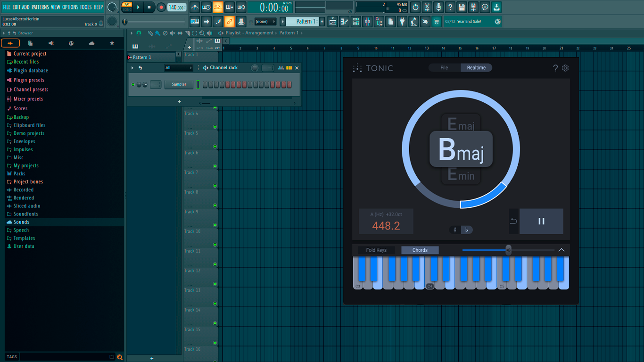
Task: Select the Mute tool in the Playlist toolbar
Action: pyautogui.click(x=173, y=33)
